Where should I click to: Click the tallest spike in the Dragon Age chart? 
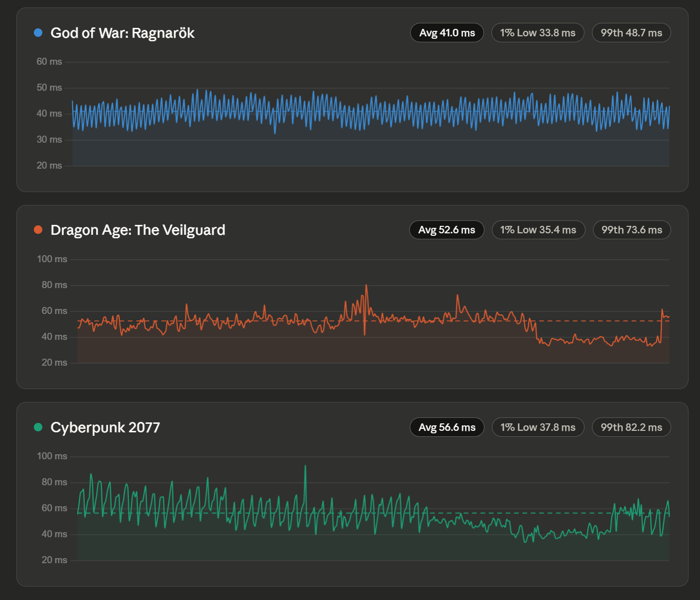click(366, 286)
